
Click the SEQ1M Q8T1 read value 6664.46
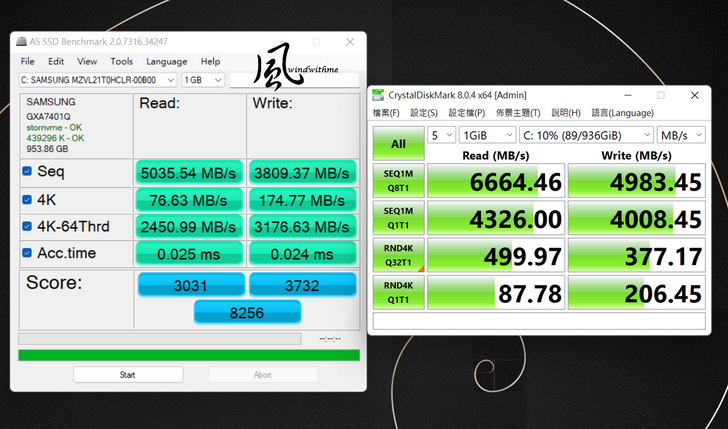[496, 181]
